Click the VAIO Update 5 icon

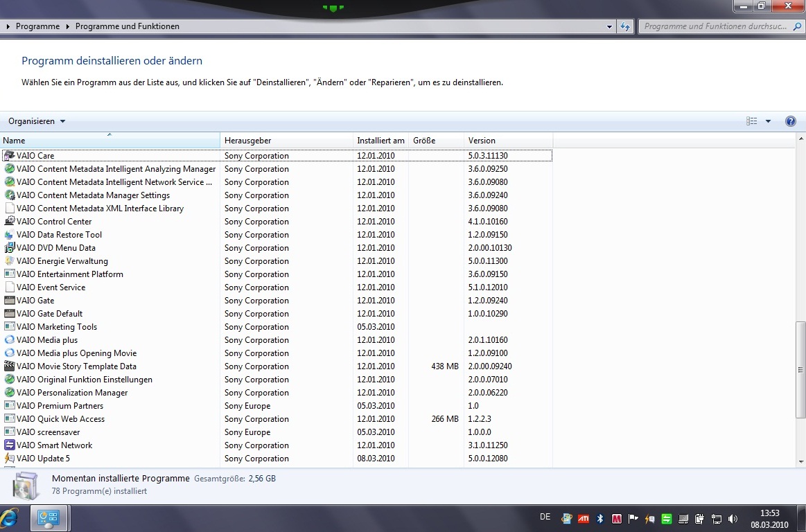click(x=9, y=458)
